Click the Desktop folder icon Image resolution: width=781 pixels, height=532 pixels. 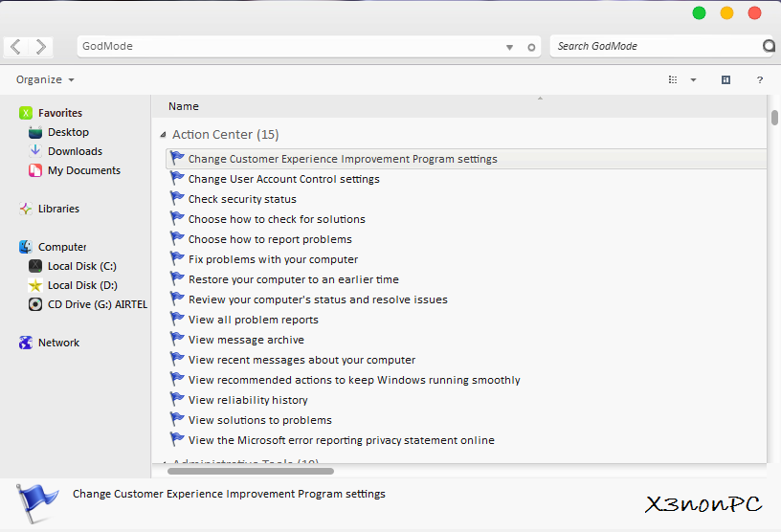(x=35, y=132)
